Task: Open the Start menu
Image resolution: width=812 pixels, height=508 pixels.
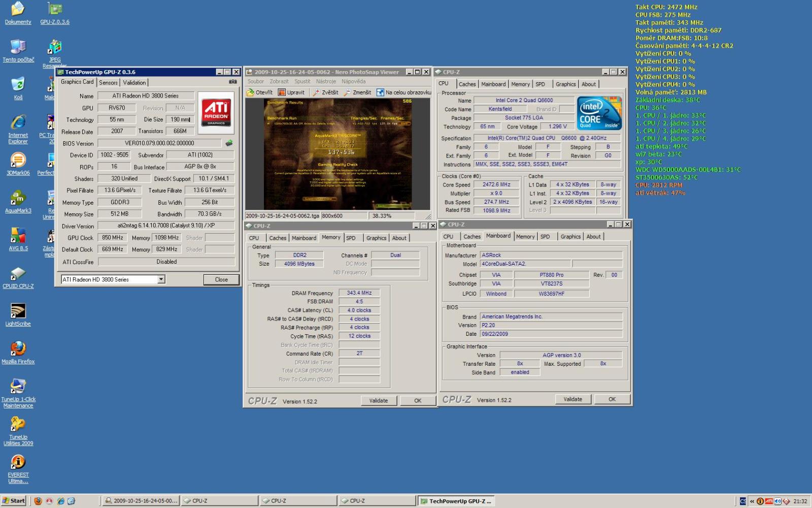Action: click(x=14, y=501)
